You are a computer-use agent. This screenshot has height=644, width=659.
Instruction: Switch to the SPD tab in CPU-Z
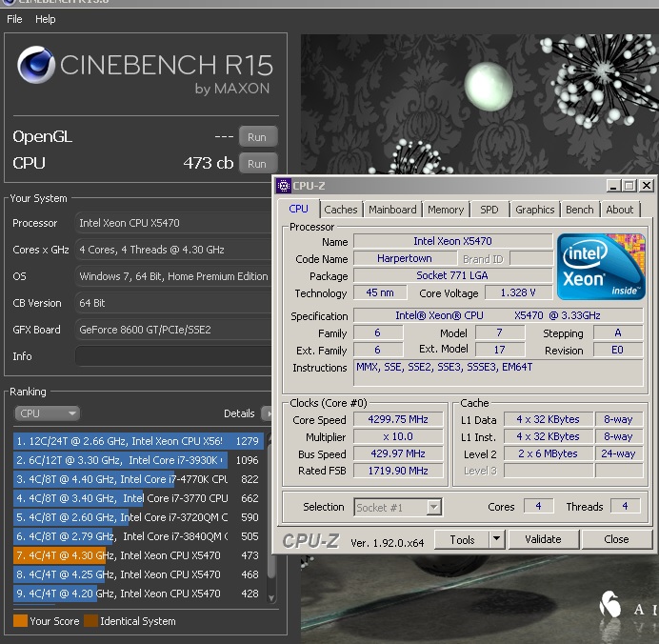[489, 210]
